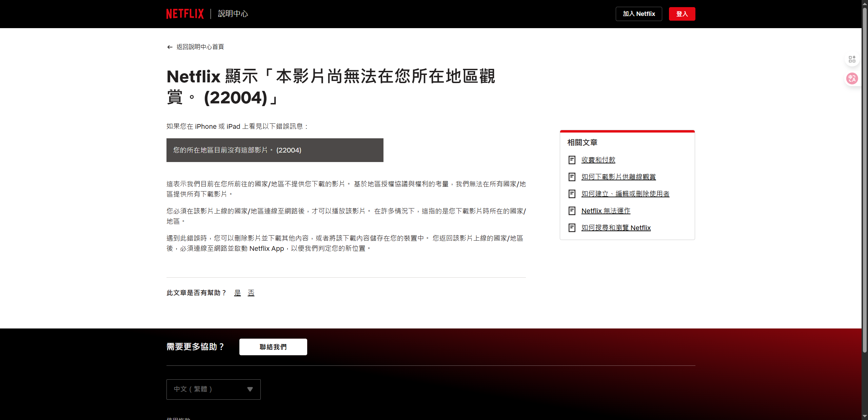
Task: Click the page vertical scrollbar
Action: (x=865, y=180)
